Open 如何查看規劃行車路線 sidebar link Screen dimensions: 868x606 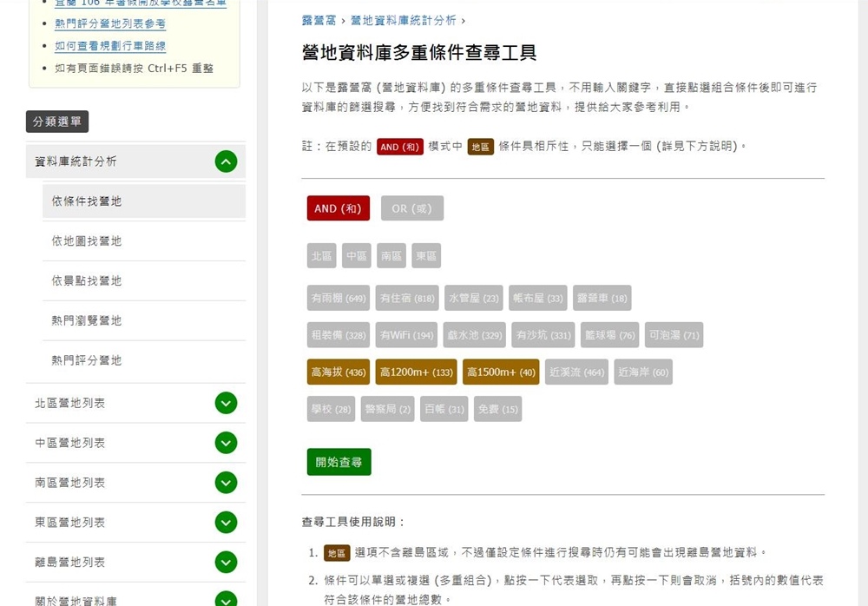click(x=110, y=45)
